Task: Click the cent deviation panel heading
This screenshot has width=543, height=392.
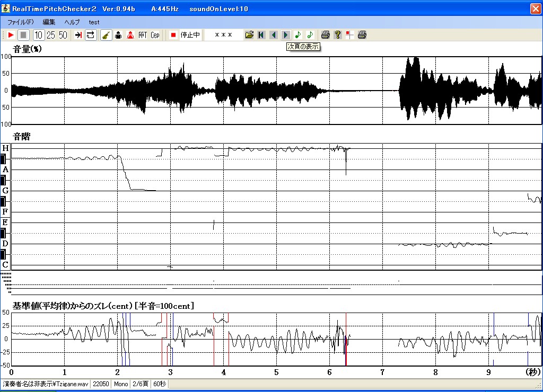Action: [x=103, y=306]
